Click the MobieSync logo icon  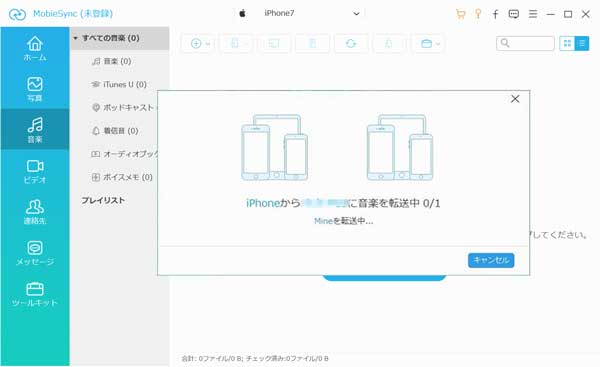pyautogui.click(x=17, y=14)
